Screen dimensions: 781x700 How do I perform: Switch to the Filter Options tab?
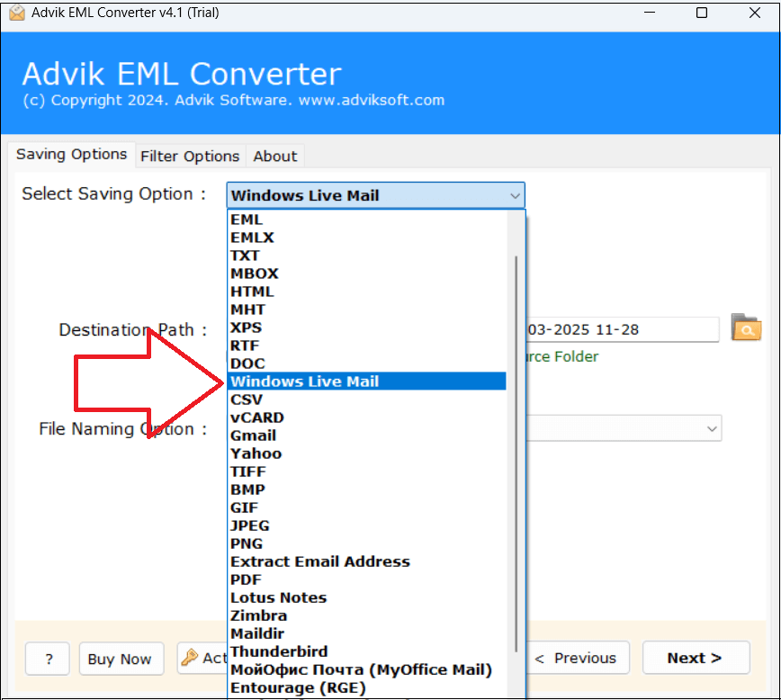(x=190, y=157)
